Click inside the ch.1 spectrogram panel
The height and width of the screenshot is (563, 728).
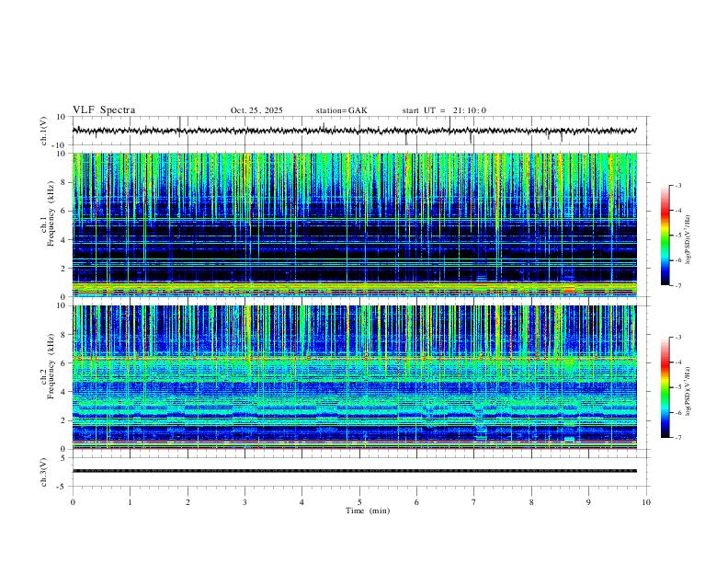354,224
